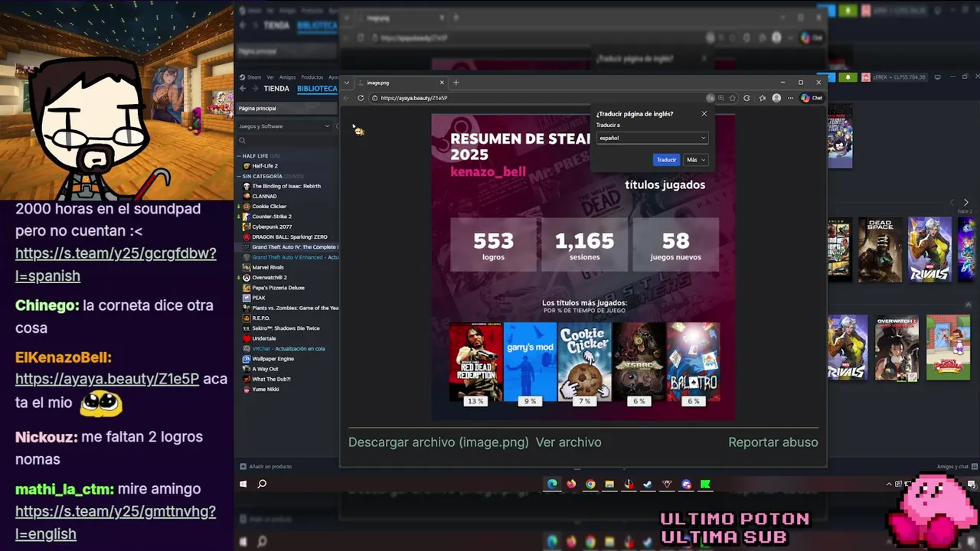This screenshot has width=980, height=551.
Task: Select Red Dead Redemption cover in summary
Action: point(475,361)
